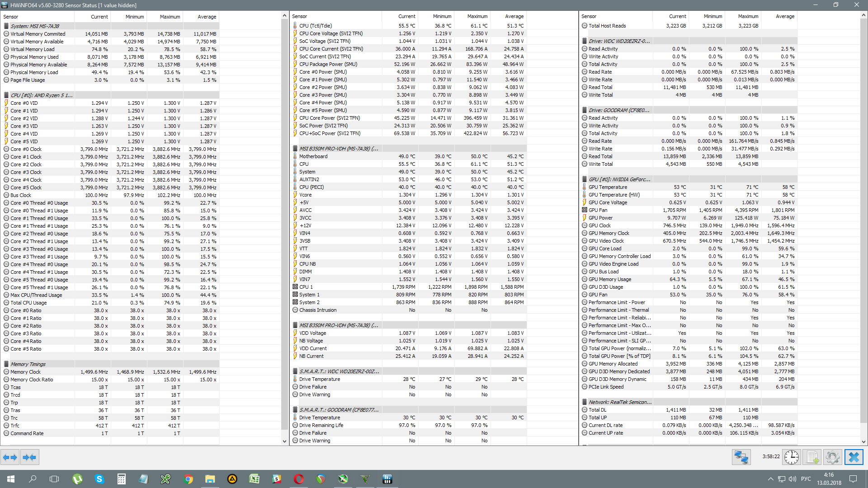Open the Windows Start menu

(11, 479)
